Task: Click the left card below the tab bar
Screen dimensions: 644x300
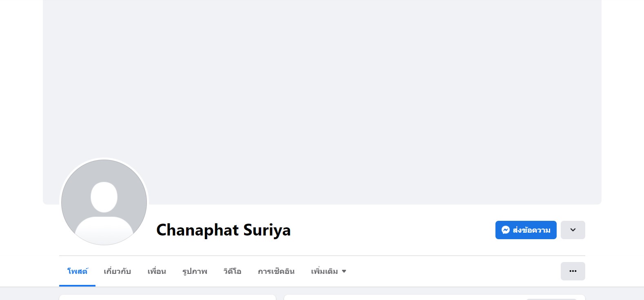Action: coord(167,297)
